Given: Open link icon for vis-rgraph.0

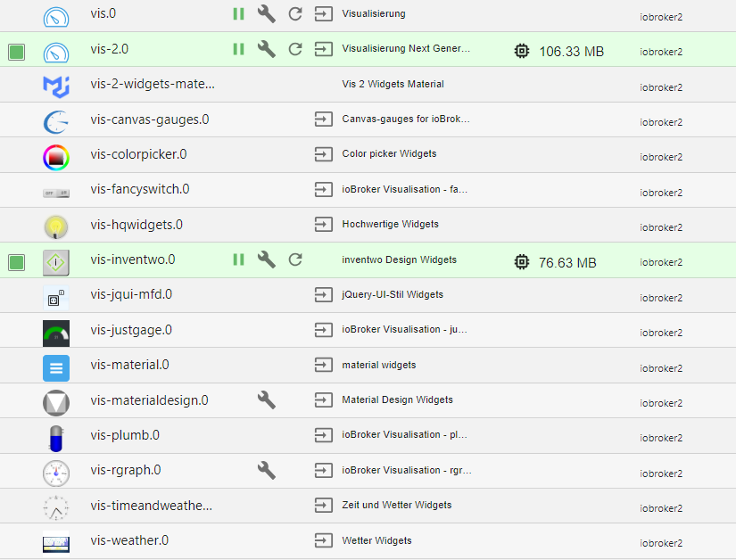Looking at the screenshot, I should (324, 470).
